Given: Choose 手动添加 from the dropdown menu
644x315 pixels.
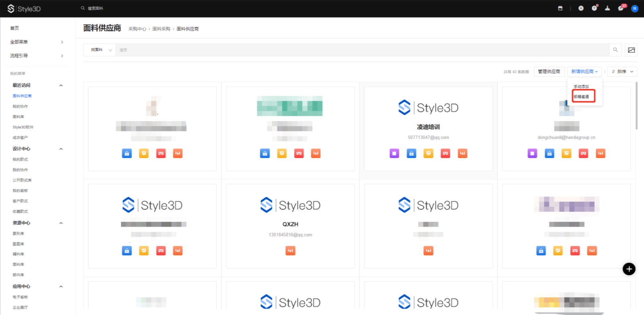Looking at the screenshot, I should [581, 87].
